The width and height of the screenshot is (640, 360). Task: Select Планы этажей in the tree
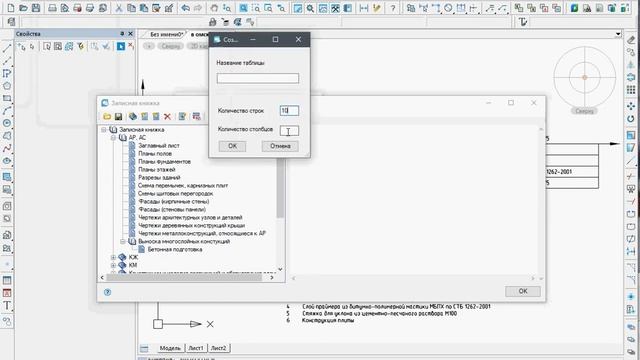click(157, 169)
